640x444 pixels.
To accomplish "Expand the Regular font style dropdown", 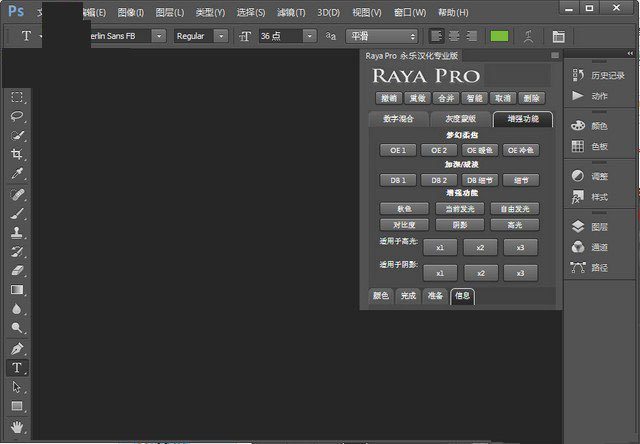I will coord(221,36).
